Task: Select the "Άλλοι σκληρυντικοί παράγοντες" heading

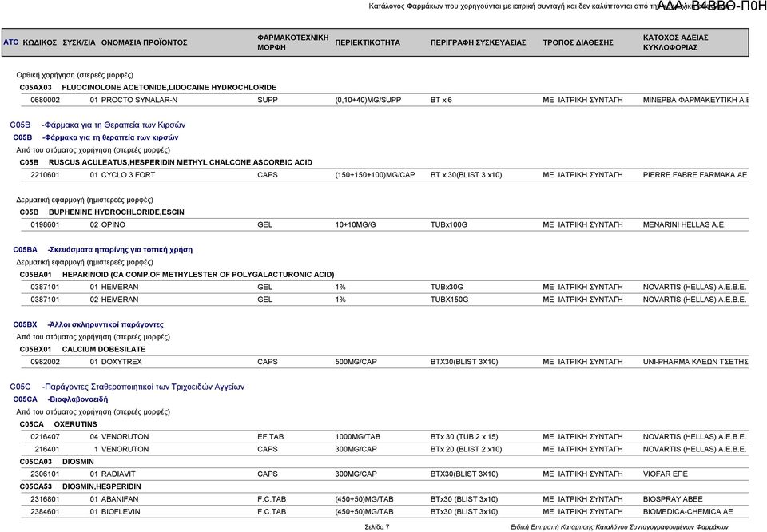Action: [105, 324]
